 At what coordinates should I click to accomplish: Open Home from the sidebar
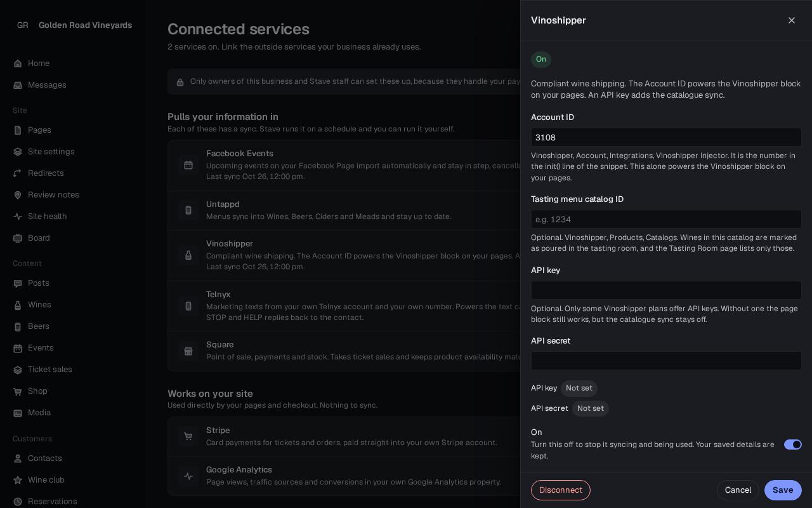coord(73,63)
